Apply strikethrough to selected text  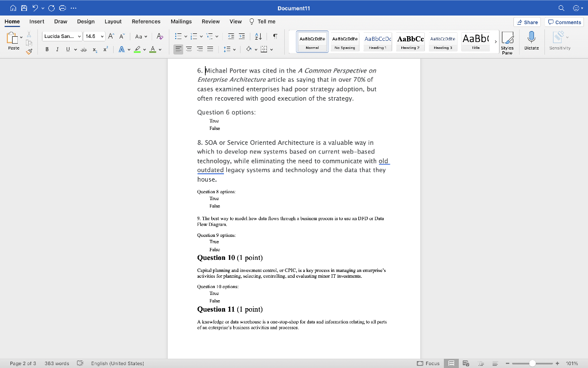(84, 49)
